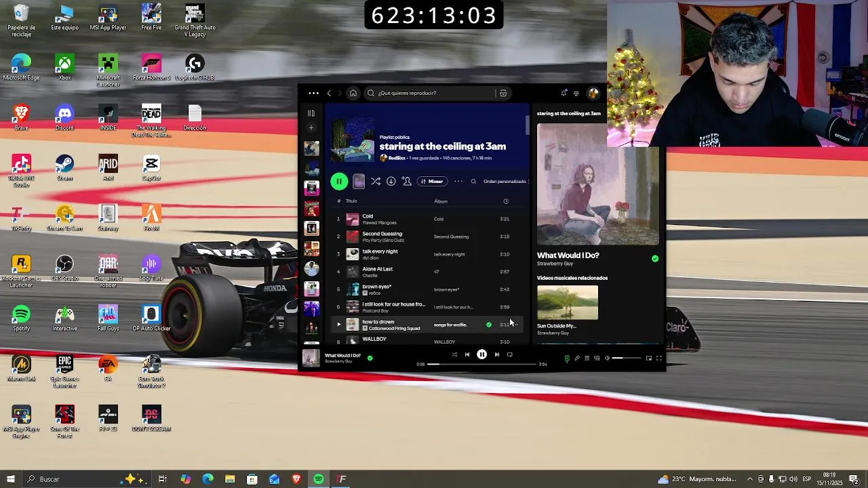This screenshot has height=488, width=868.
Task: Open more options for how to drown
Action: pyautogui.click(x=515, y=325)
